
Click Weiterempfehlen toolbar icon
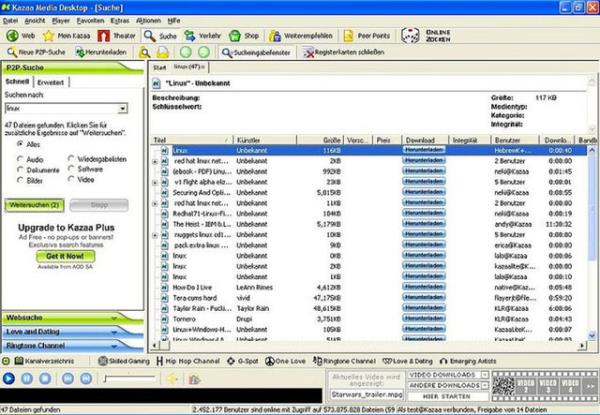point(275,36)
